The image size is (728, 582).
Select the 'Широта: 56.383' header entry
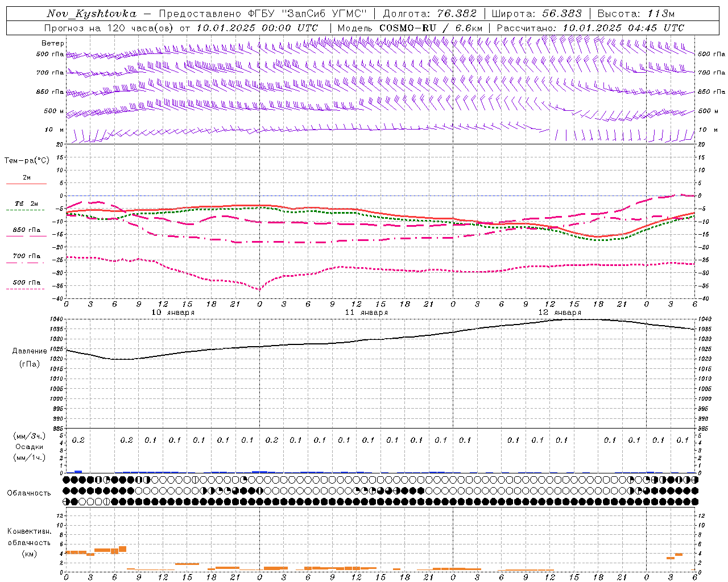[536, 14]
